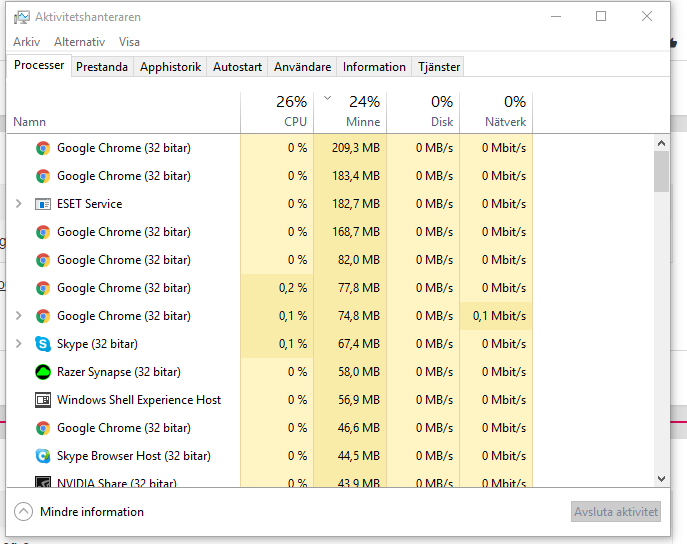687x544 pixels.
Task: Click the Aktivitetshanteraren title bar icon
Action: pyautogui.click(x=21, y=17)
